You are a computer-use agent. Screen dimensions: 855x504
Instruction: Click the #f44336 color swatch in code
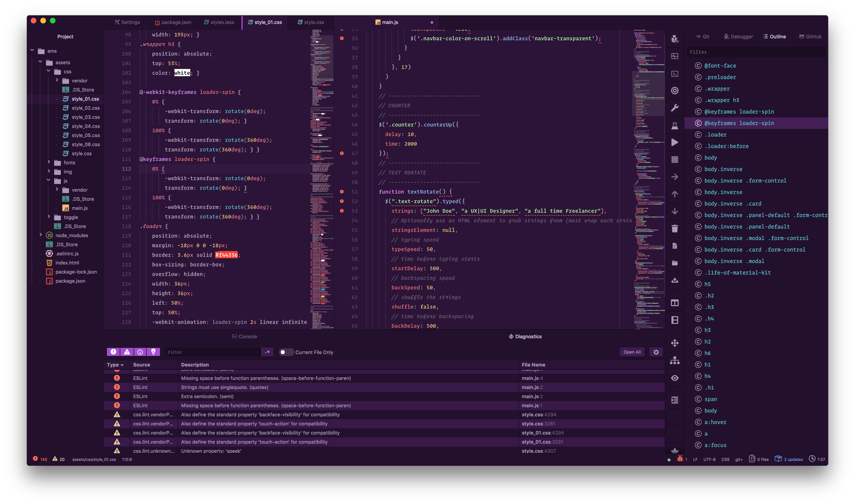point(226,255)
